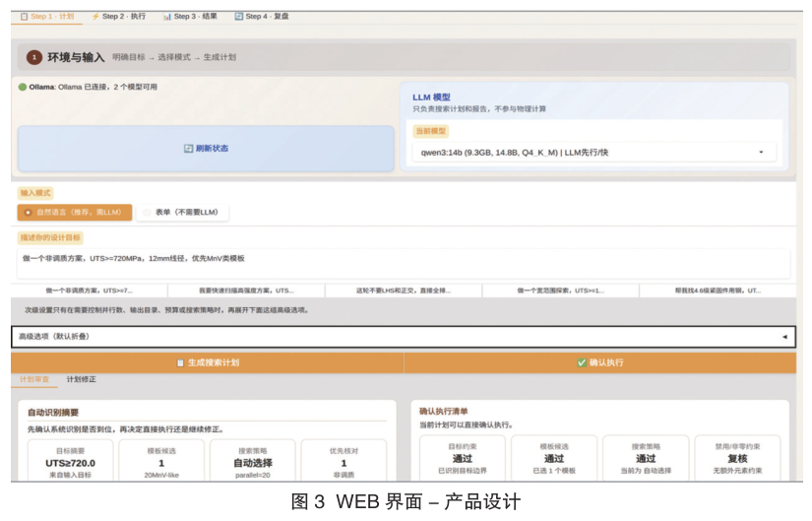Click the 优先核对 非调质 card
The width and height of the screenshot is (812, 521).
point(344,460)
